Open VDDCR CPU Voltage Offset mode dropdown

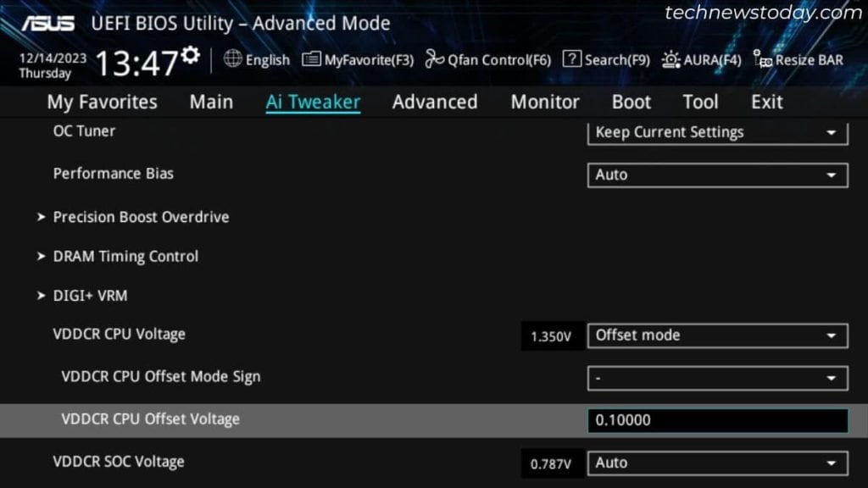[717, 335]
